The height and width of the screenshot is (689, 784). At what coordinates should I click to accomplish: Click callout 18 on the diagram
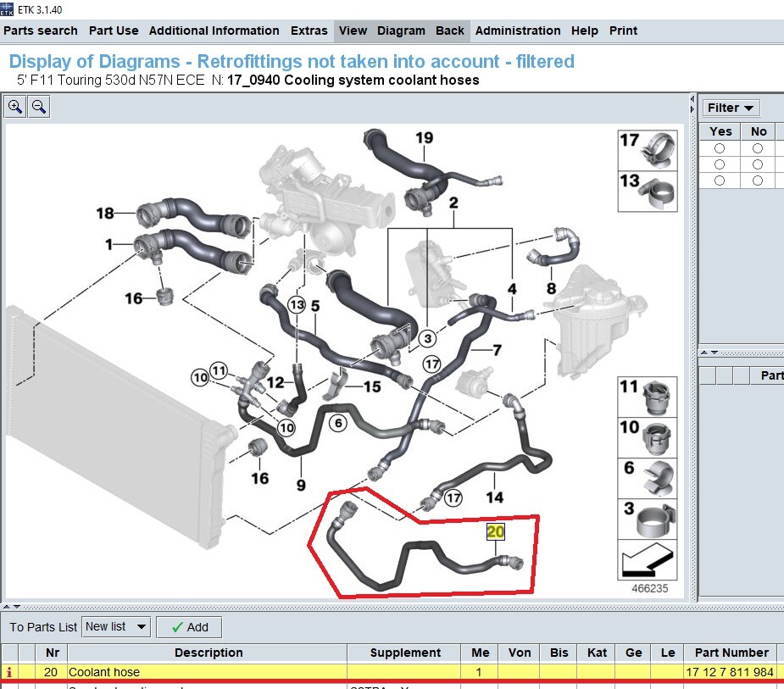(x=105, y=214)
